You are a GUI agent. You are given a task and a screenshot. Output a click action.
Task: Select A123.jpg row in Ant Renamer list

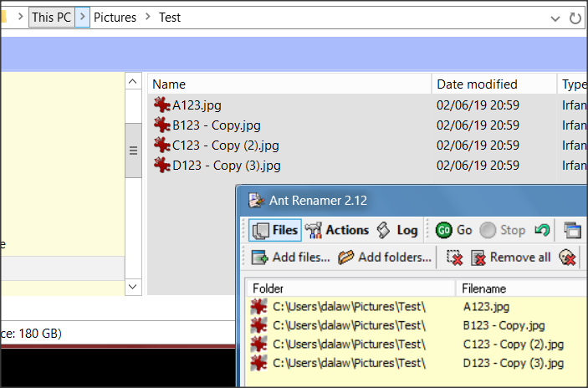[417, 307]
